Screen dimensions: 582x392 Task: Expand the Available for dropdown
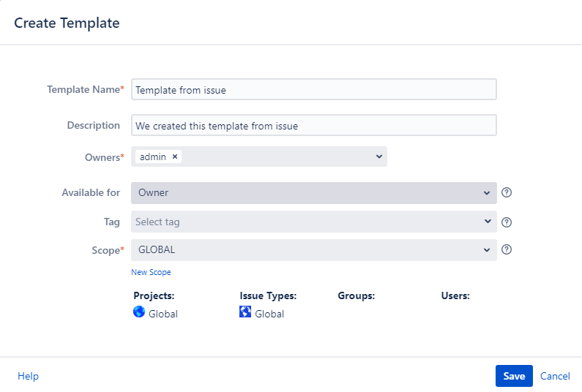tap(487, 193)
